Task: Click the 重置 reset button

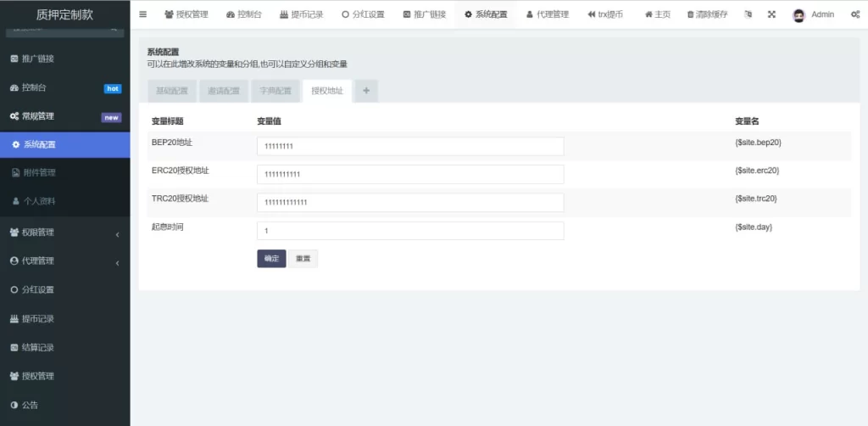Action: 303,259
